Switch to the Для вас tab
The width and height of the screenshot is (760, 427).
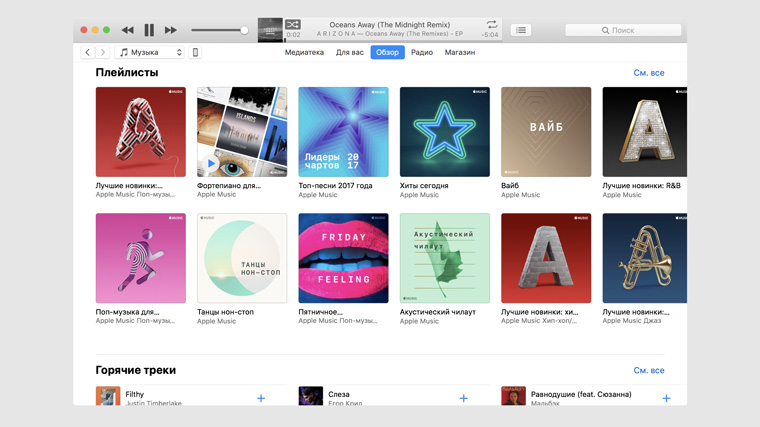(x=349, y=52)
